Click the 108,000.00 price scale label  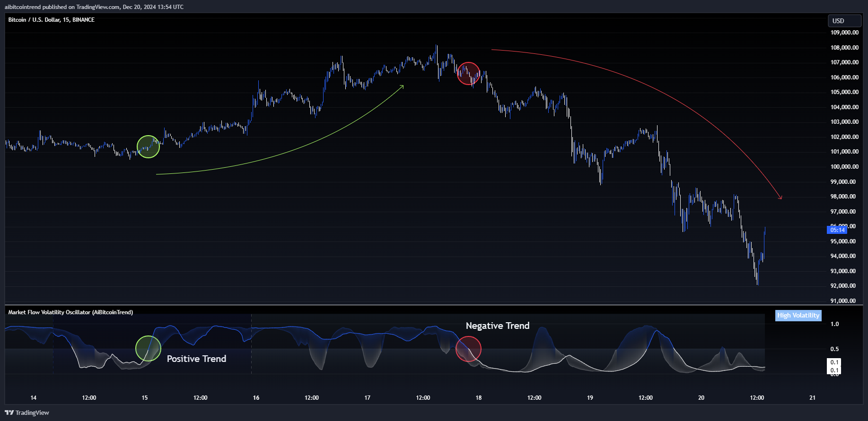pos(844,48)
